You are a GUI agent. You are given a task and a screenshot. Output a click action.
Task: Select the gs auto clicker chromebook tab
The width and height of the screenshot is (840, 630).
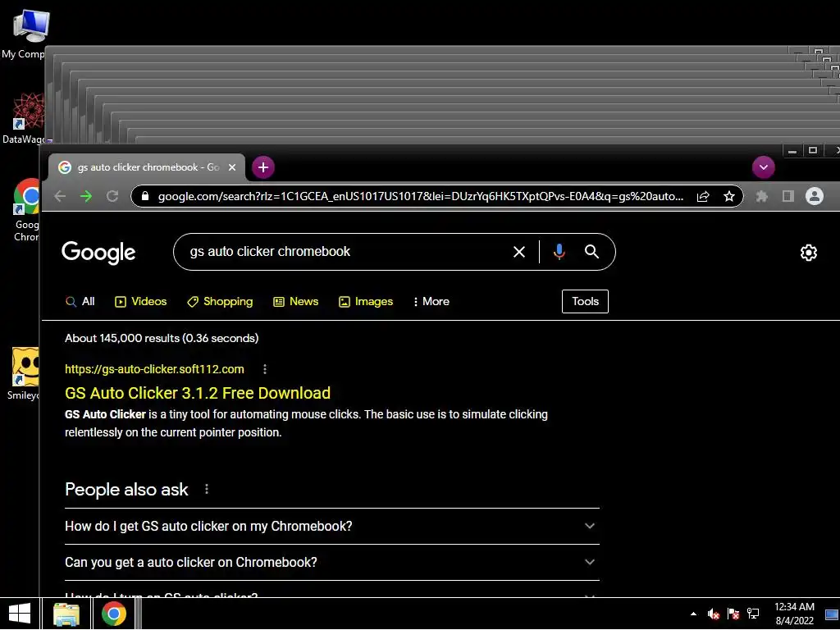[x=147, y=167]
